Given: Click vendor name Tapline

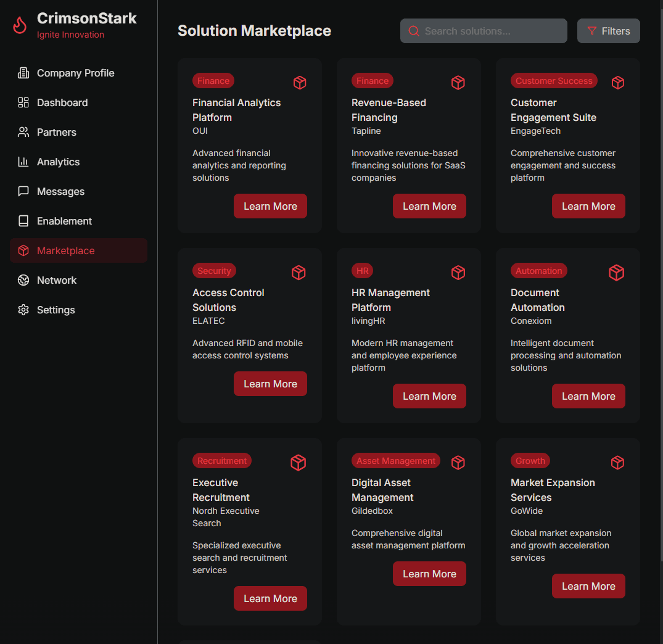Looking at the screenshot, I should pos(366,131).
